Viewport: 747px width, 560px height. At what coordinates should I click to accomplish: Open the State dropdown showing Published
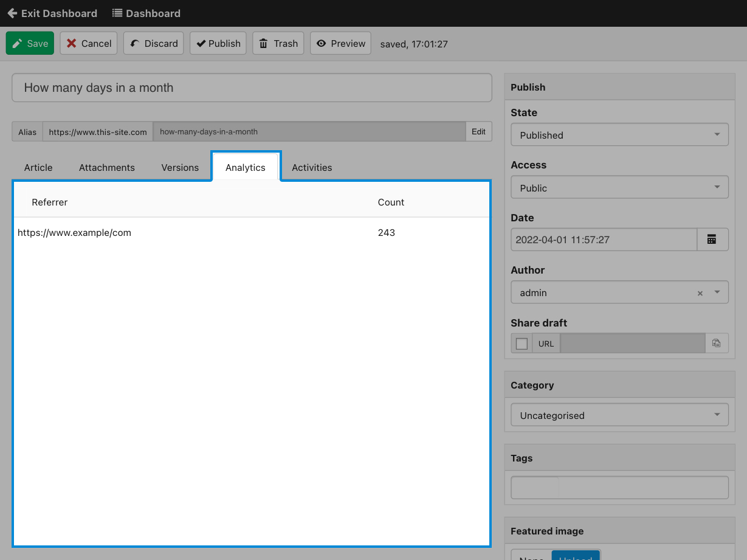(619, 135)
